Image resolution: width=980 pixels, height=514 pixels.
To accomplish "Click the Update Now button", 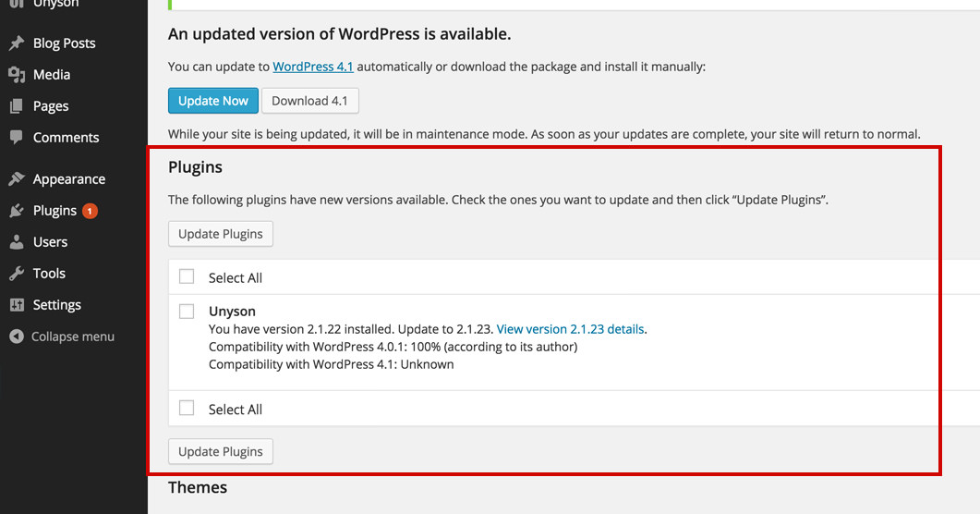I will click(213, 101).
